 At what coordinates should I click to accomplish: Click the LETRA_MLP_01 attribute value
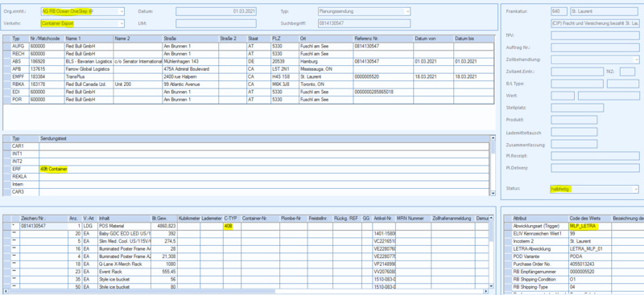coord(590,248)
